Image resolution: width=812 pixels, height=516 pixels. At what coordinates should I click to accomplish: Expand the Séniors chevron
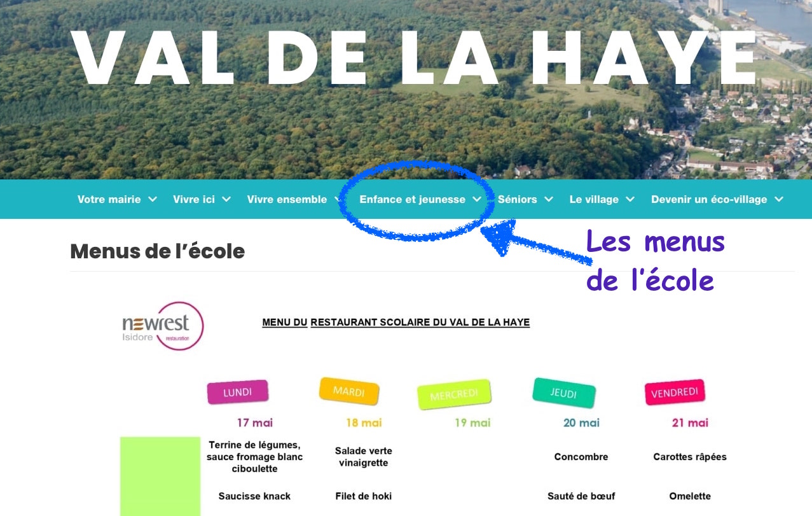pyautogui.click(x=549, y=199)
